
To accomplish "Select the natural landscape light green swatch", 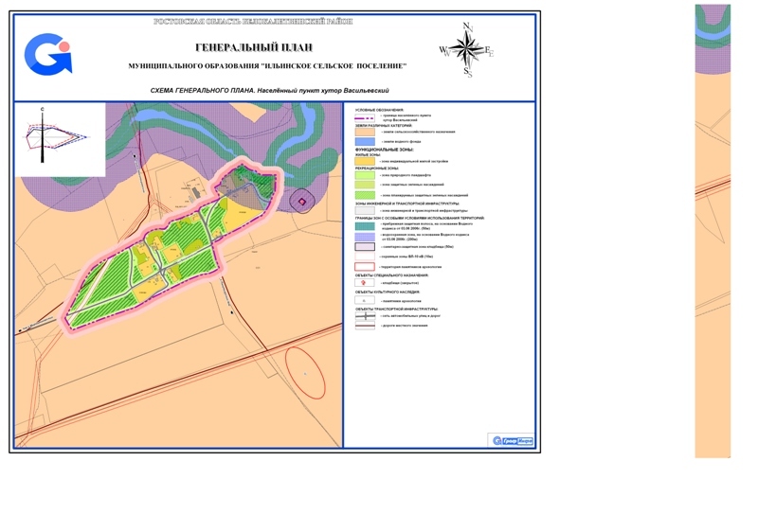I will click(x=365, y=176).
